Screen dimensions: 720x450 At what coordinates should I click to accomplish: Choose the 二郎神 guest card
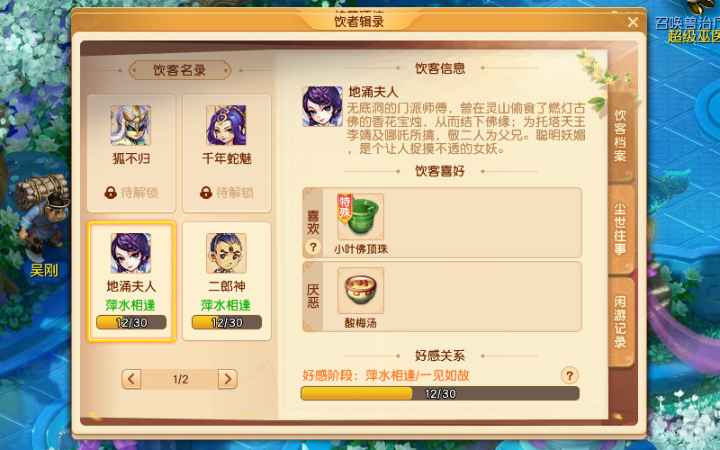coord(227,281)
